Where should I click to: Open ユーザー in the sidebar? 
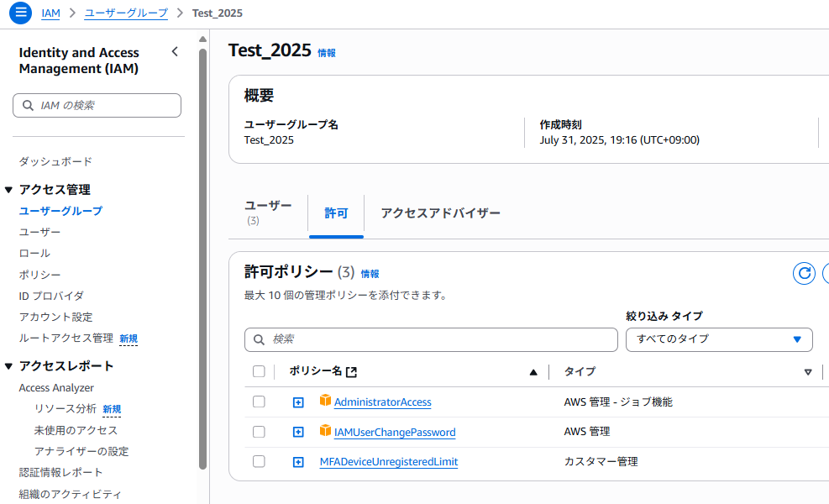pos(39,232)
